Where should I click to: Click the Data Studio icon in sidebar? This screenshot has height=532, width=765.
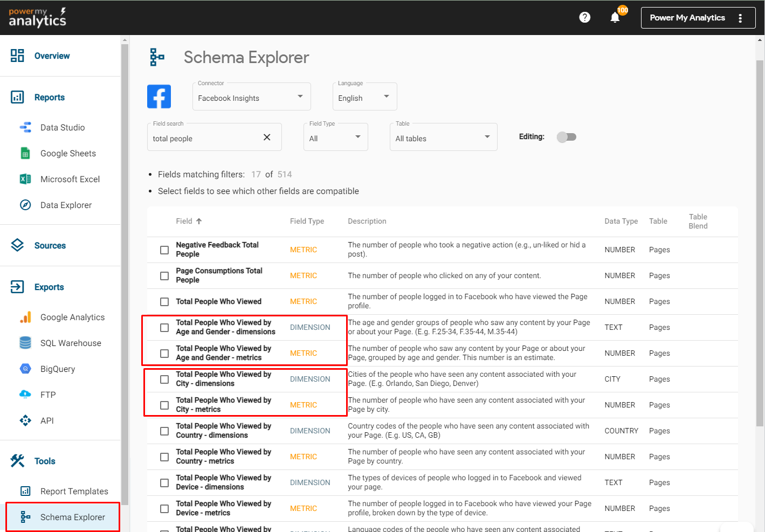25,127
